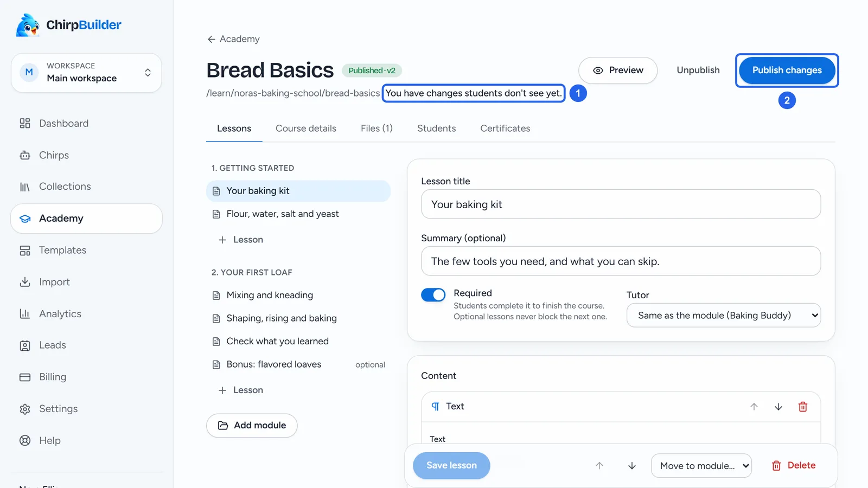Select the Lessons tab
868x488 pixels.
[234, 129]
